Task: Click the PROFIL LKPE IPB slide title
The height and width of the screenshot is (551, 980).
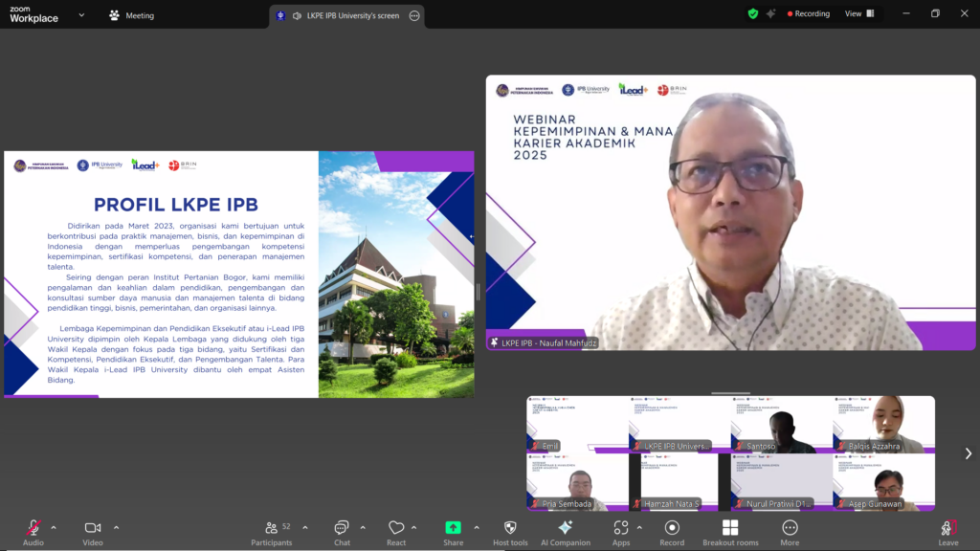Action: 176,205
